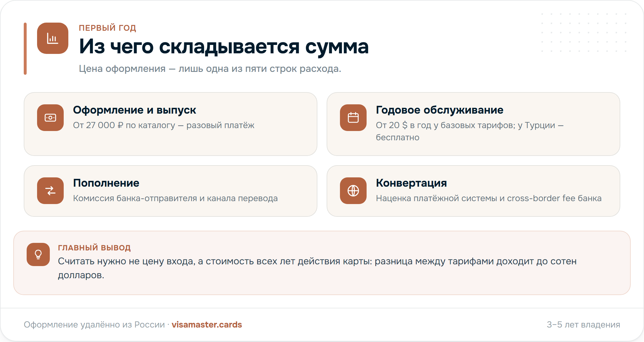Click footer text Оформление удалённо из России

click(94, 325)
